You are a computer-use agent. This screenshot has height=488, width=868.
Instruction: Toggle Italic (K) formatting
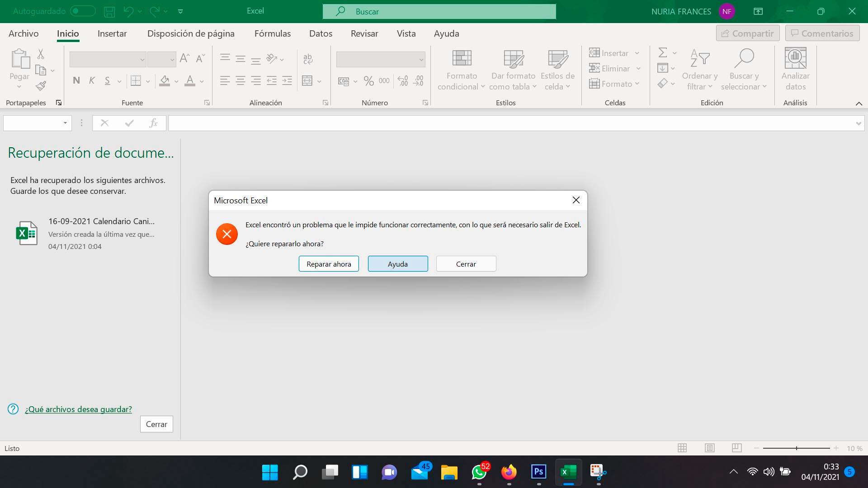(x=92, y=80)
